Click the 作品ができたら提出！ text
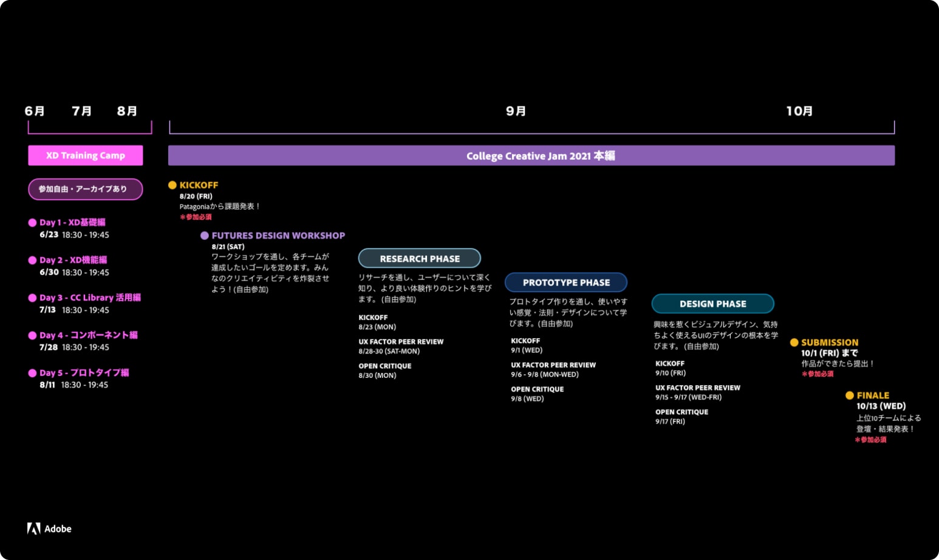939x560 pixels. click(838, 364)
